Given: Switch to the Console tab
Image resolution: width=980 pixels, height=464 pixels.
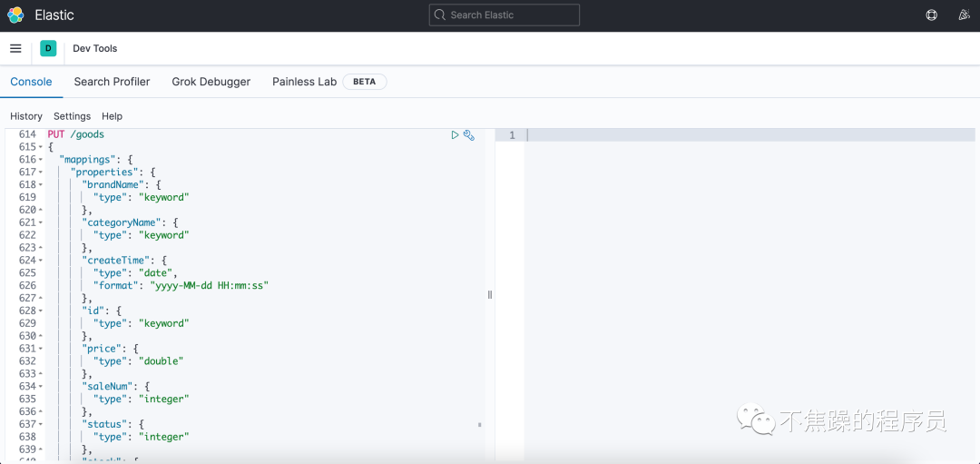Looking at the screenshot, I should 31,82.
